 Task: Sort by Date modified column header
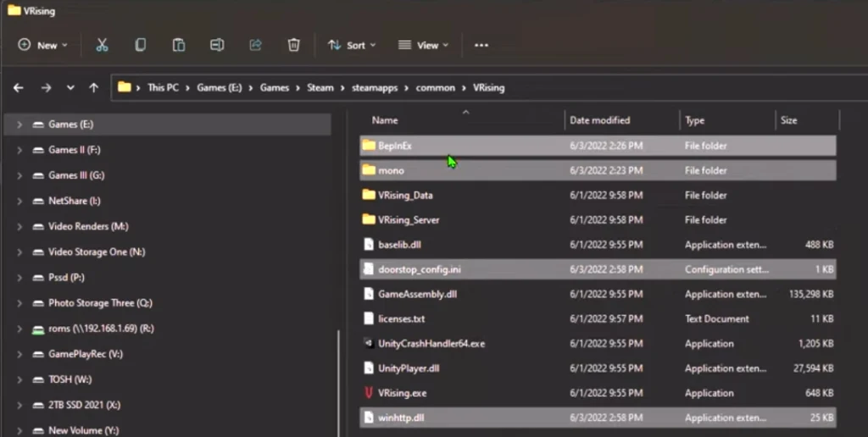[x=600, y=120]
